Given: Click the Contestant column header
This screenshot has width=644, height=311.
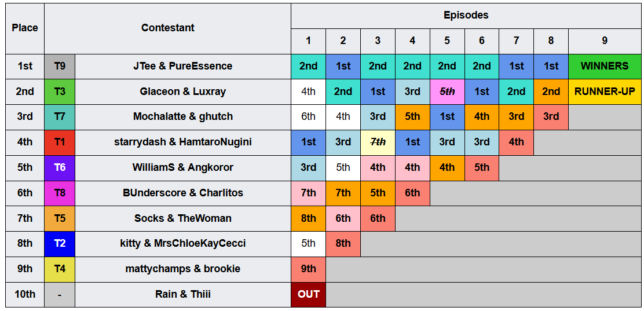Looking at the screenshot, I should (167, 28).
